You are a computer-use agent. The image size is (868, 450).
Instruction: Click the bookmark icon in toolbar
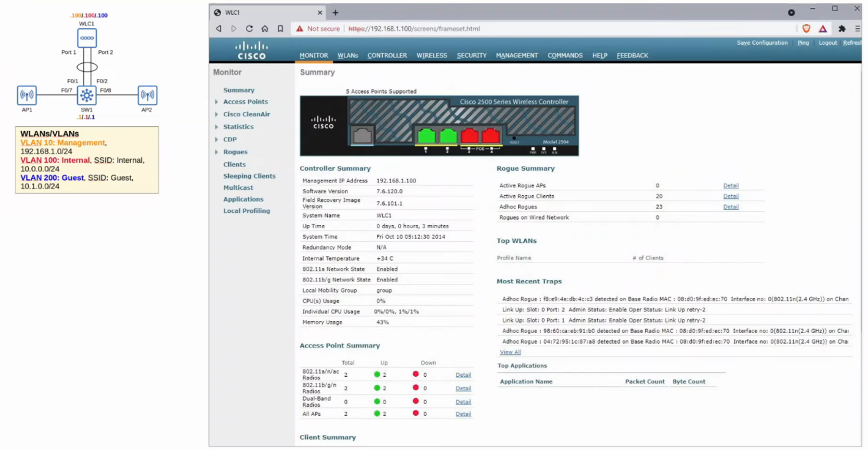280,29
